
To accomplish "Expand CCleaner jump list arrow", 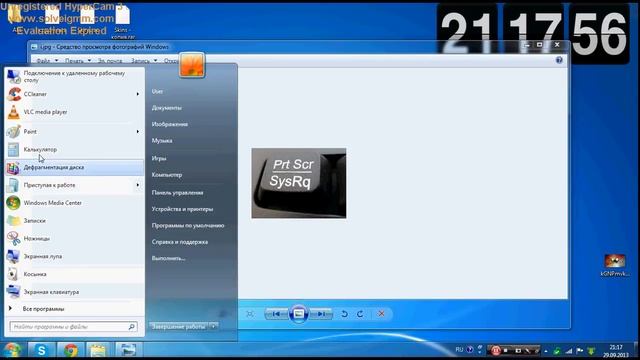I will pyautogui.click(x=138, y=94).
